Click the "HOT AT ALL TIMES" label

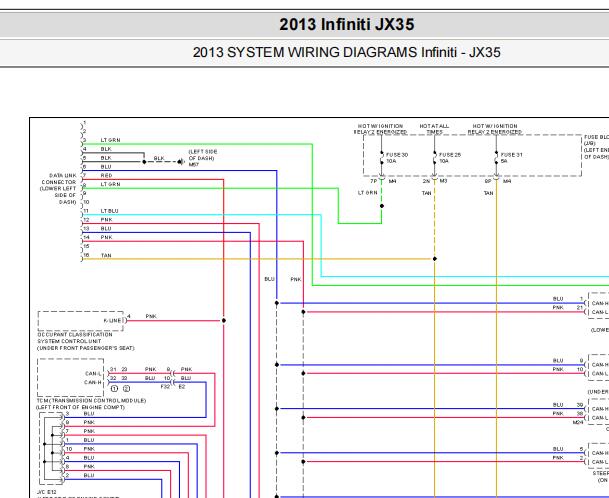434,129
